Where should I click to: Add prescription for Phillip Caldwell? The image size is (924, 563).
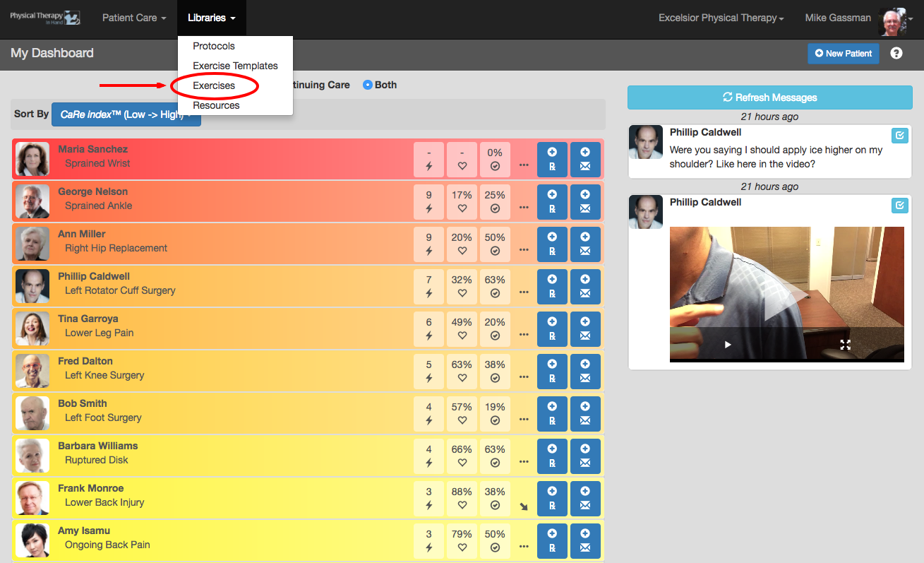552,286
